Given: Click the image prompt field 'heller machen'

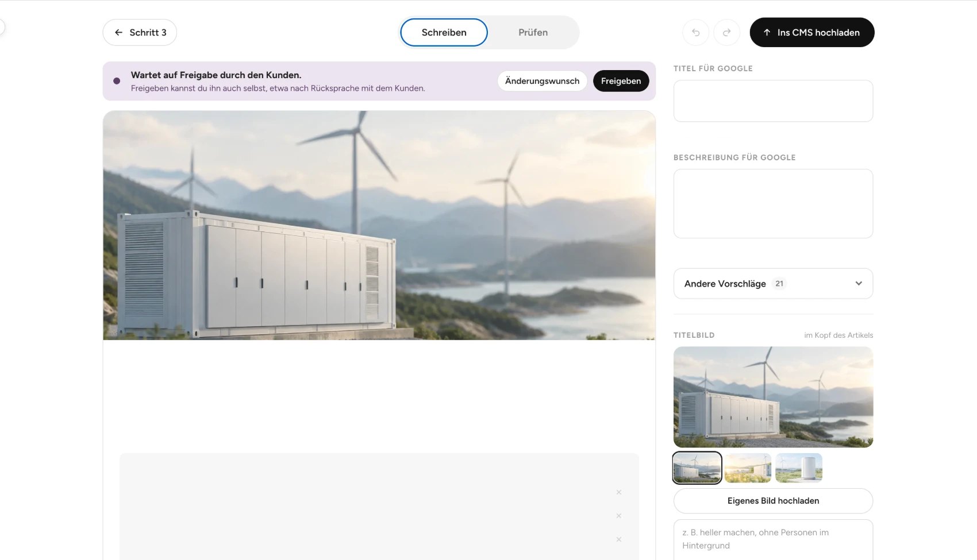Looking at the screenshot, I should [x=773, y=540].
